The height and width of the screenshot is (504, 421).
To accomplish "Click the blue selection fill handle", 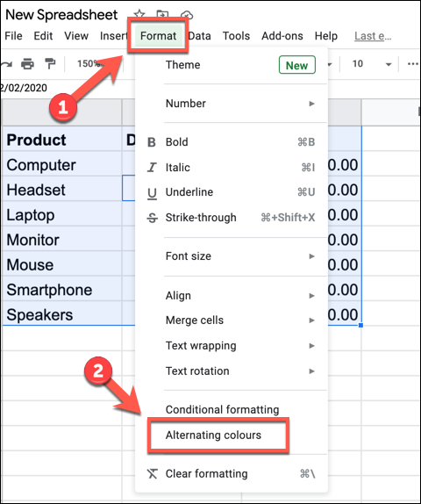I will click(361, 325).
